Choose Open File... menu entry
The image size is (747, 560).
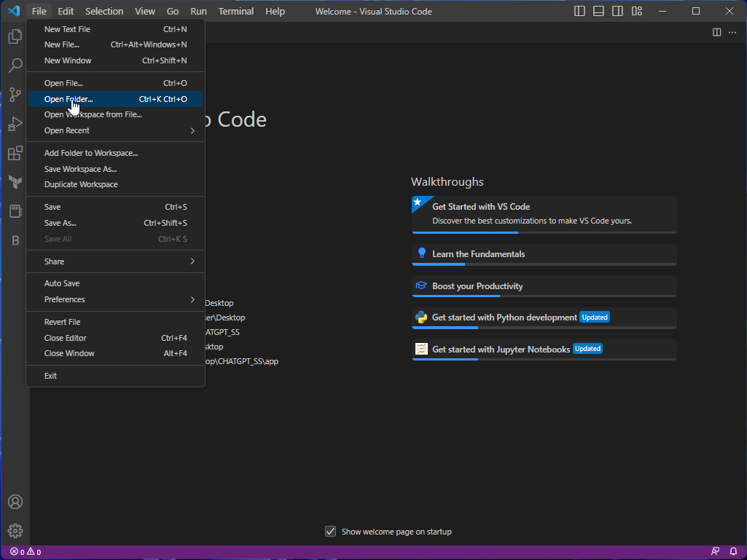click(115, 83)
